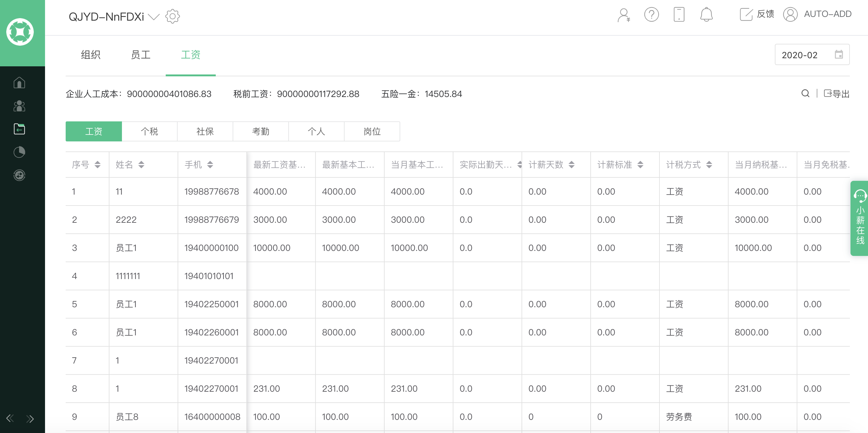Image resolution: width=868 pixels, height=433 pixels.
Task: Switch to the 社保 sub-tab
Action: [205, 131]
